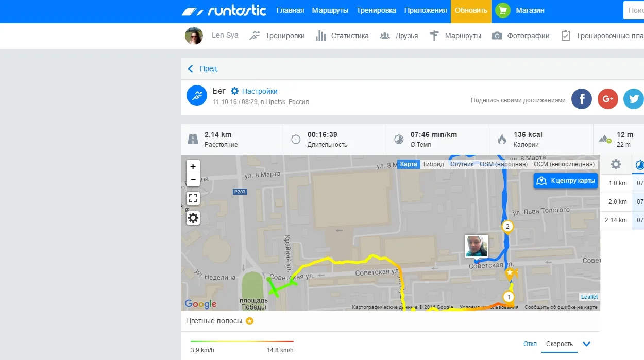Open splits table settings gear
Screen dimensions: 644x360
(616, 165)
